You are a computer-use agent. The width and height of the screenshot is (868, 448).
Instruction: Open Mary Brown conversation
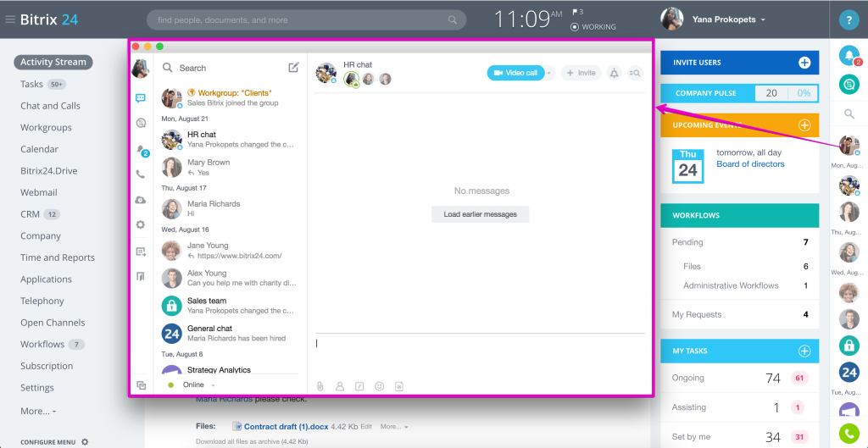[230, 167]
